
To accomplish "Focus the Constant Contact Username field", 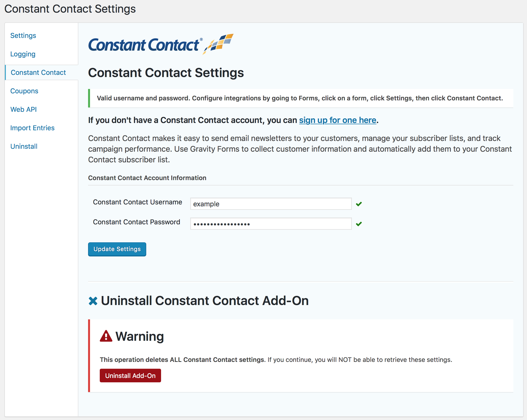I will [x=271, y=204].
